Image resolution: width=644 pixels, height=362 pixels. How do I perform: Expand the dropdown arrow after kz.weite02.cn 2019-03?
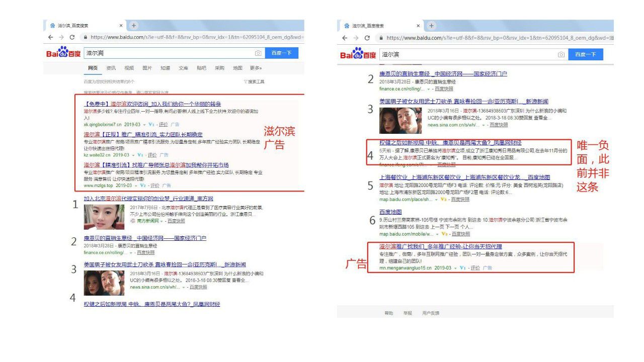tap(134, 155)
